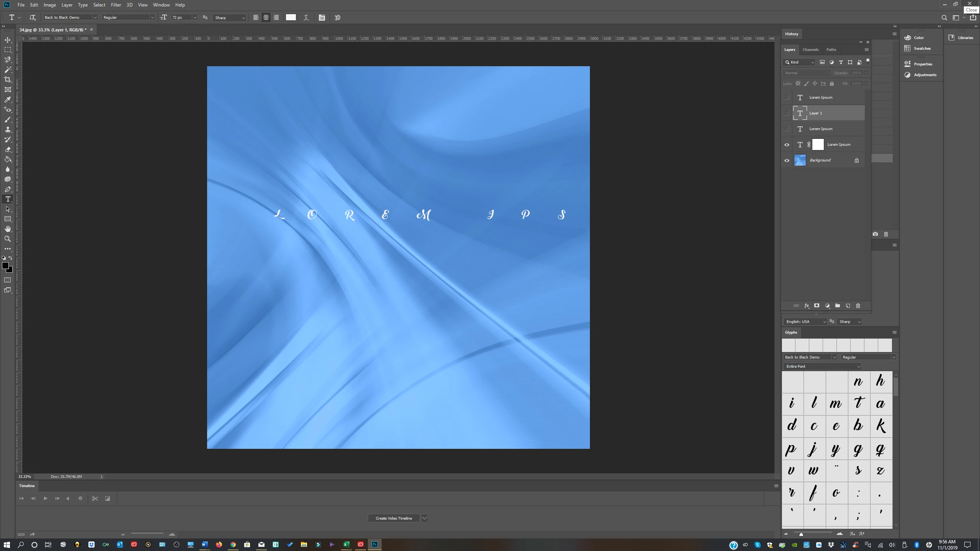Click the Create Warped Text icon
The image size is (980, 551).
click(x=306, y=18)
